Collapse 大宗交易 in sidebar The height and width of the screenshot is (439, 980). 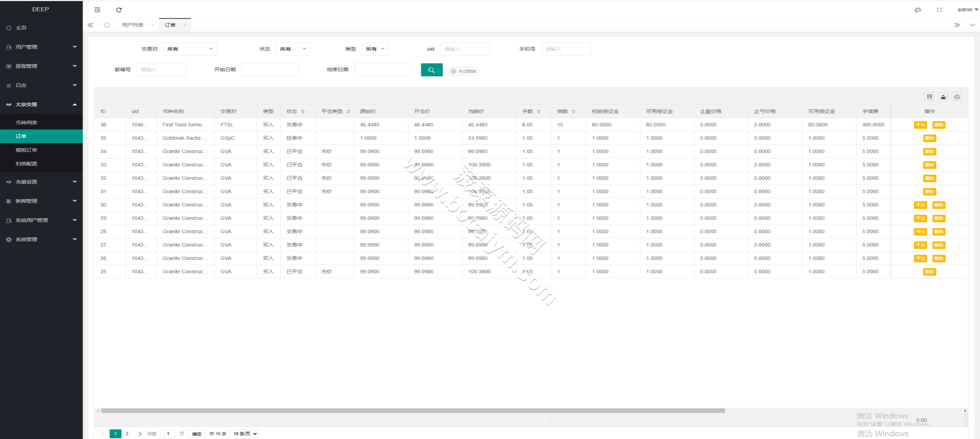tap(41, 104)
